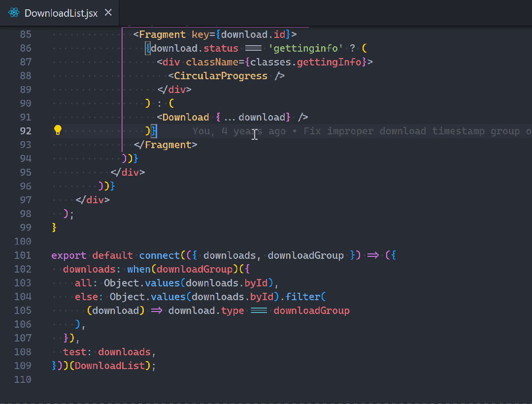
Task: Click line number 85 in the gutter
Action: [x=26, y=34]
